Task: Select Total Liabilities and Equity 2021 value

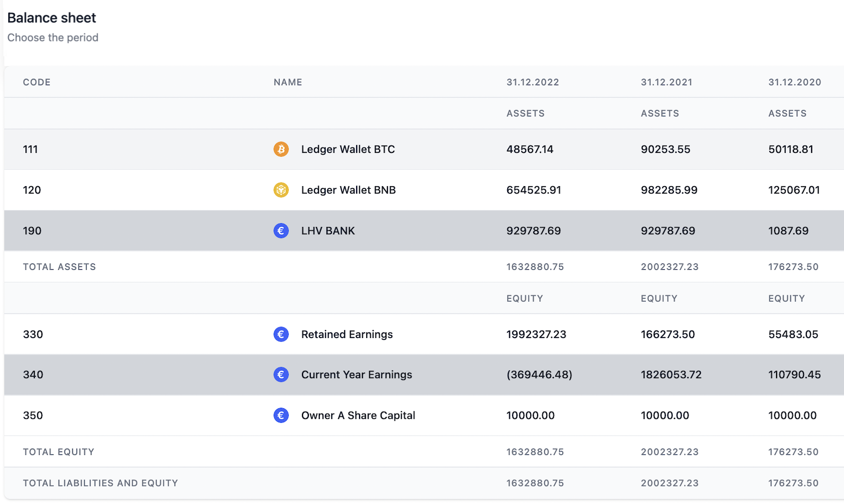Action: tap(670, 483)
